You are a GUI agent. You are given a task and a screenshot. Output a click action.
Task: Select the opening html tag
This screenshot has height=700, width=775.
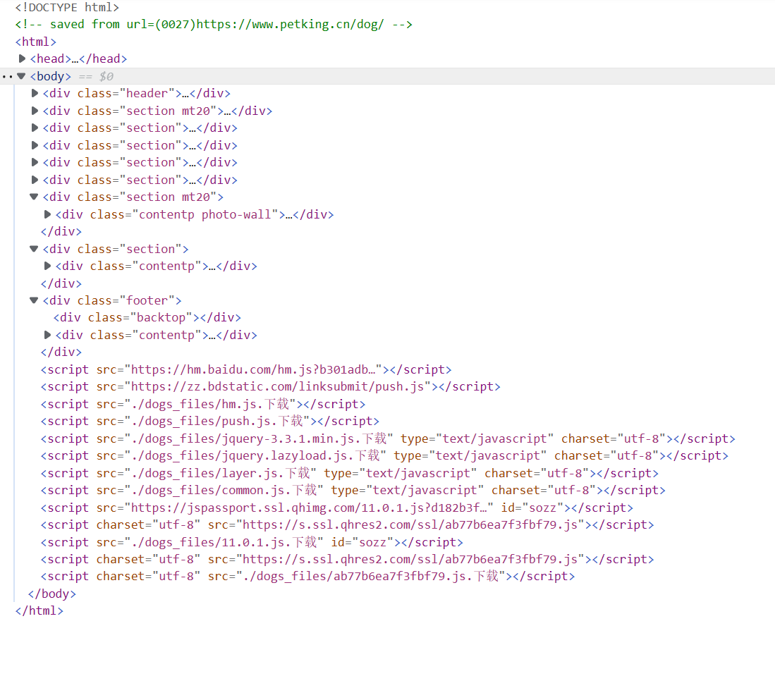point(35,42)
